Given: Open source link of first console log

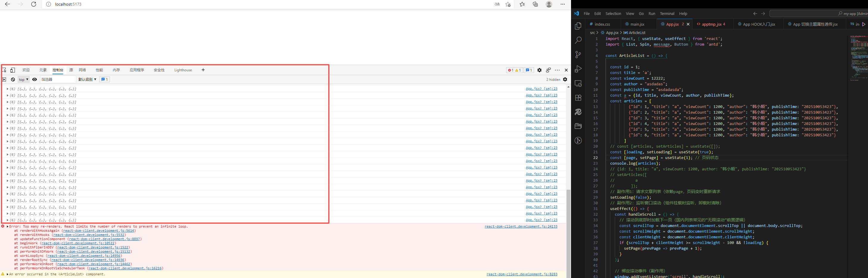Looking at the screenshot, I should pos(542,89).
